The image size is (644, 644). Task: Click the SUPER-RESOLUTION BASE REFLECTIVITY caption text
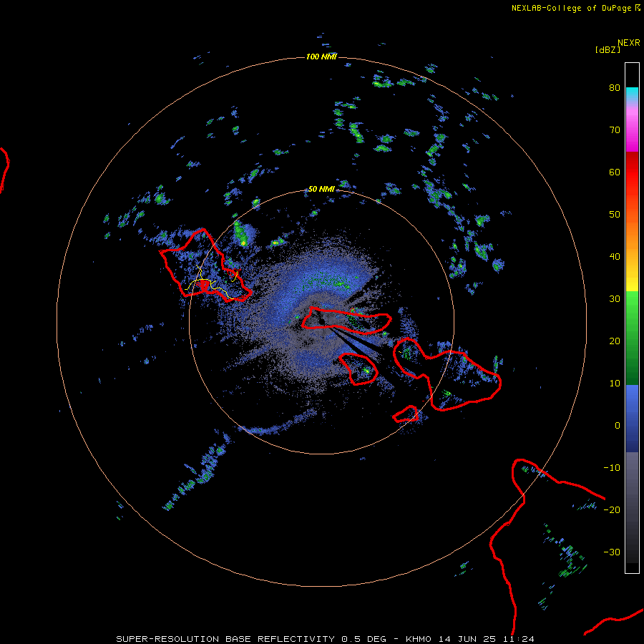[x=225, y=639]
